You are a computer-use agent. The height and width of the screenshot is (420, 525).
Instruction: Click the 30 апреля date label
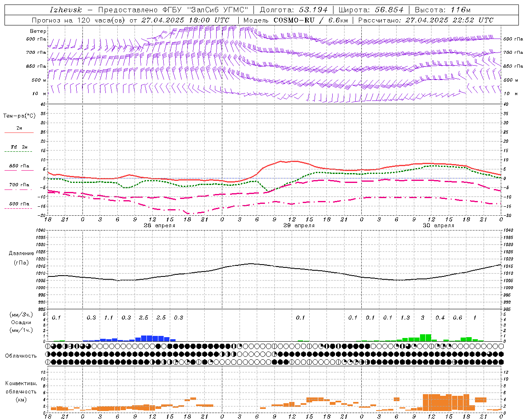(x=438, y=226)
